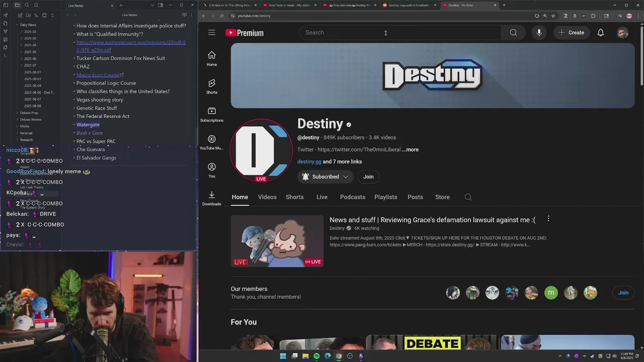Open Spotify from the taskbar
The width and height of the screenshot is (644, 362).
(x=316, y=356)
